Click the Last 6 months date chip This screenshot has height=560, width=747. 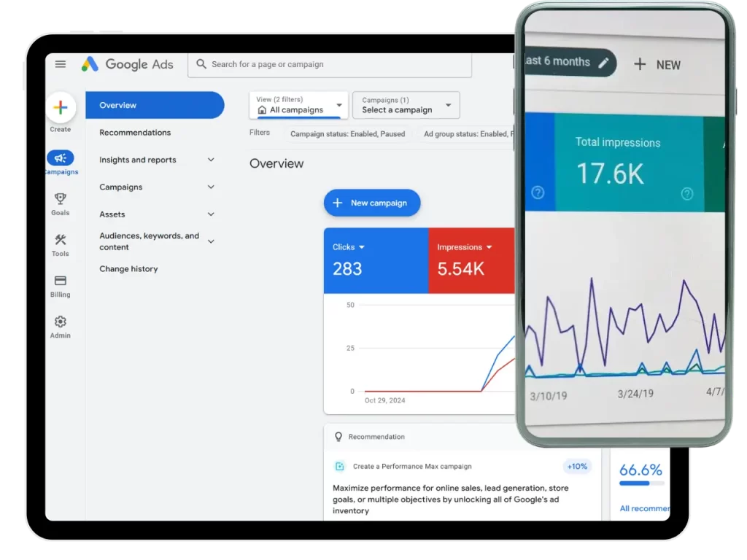point(569,62)
